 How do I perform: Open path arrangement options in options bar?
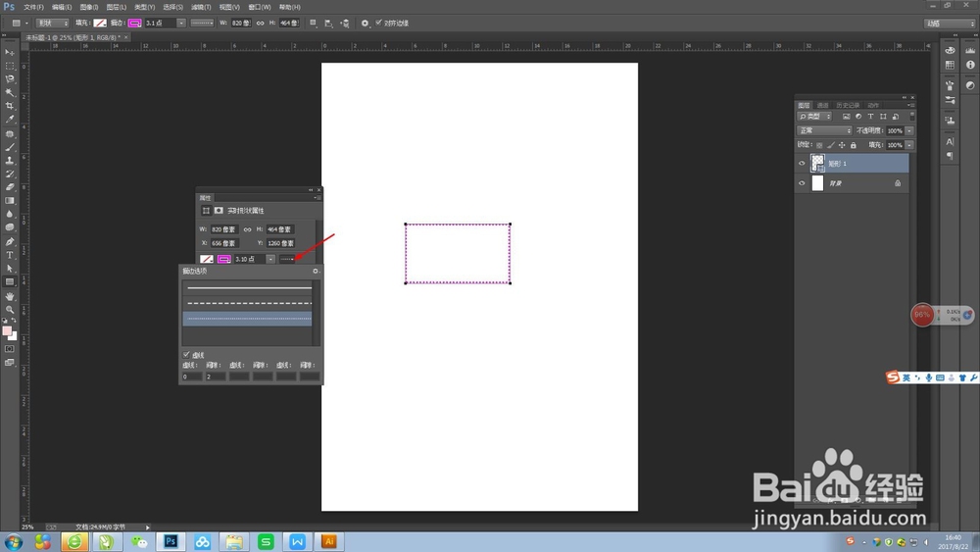tap(345, 24)
